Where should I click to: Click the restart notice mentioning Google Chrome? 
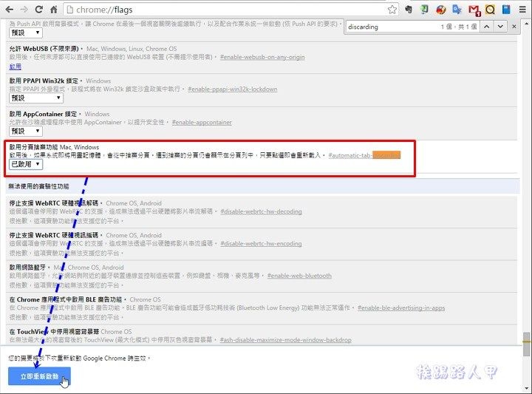[x=79, y=358]
